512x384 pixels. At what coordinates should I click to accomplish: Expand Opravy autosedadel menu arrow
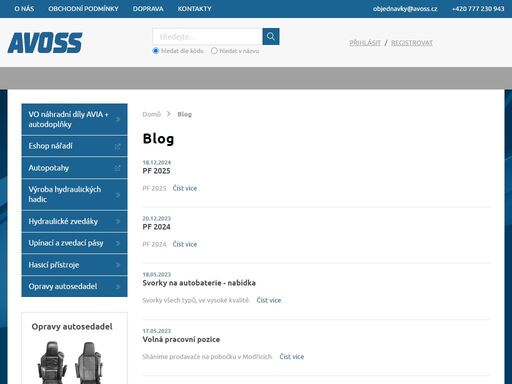(x=118, y=287)
